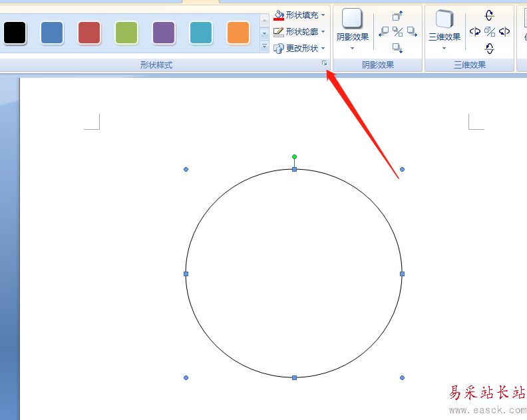Select the teal shape style swatch

click(202, 33)
